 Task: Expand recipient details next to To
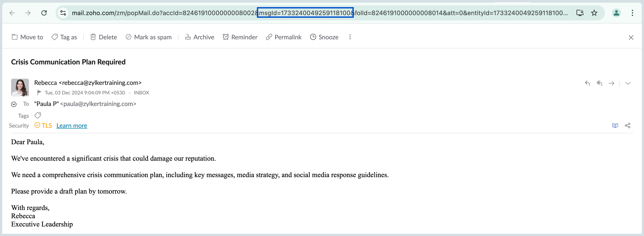tap(14, 104)
